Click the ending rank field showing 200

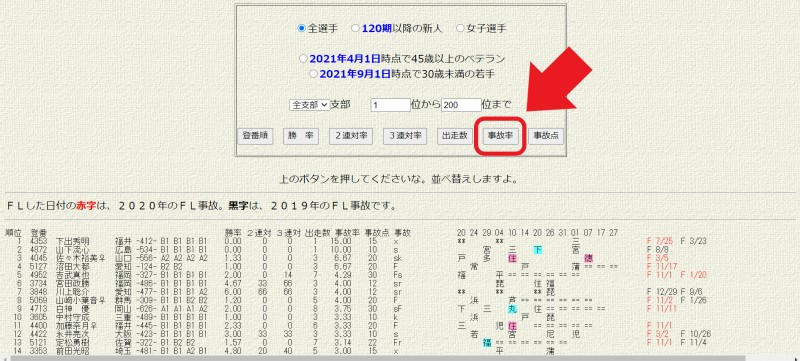(461, 105)
